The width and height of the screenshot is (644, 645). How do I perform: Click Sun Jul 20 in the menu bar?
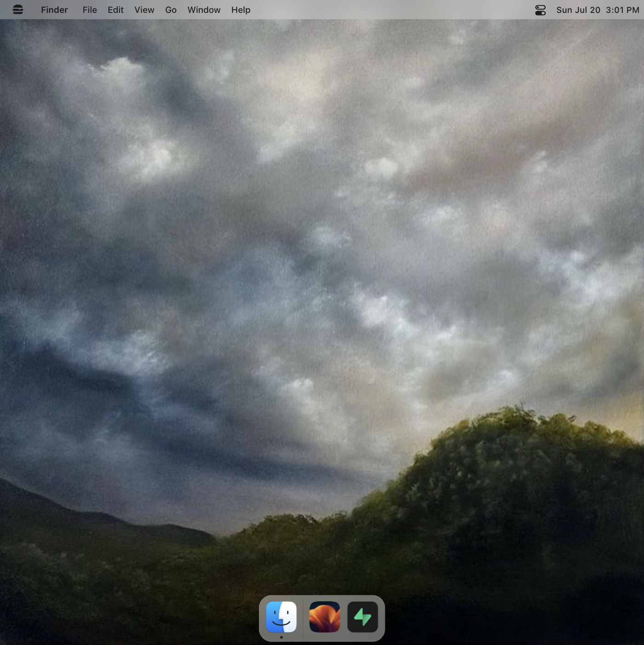click(x=579, y=10)
